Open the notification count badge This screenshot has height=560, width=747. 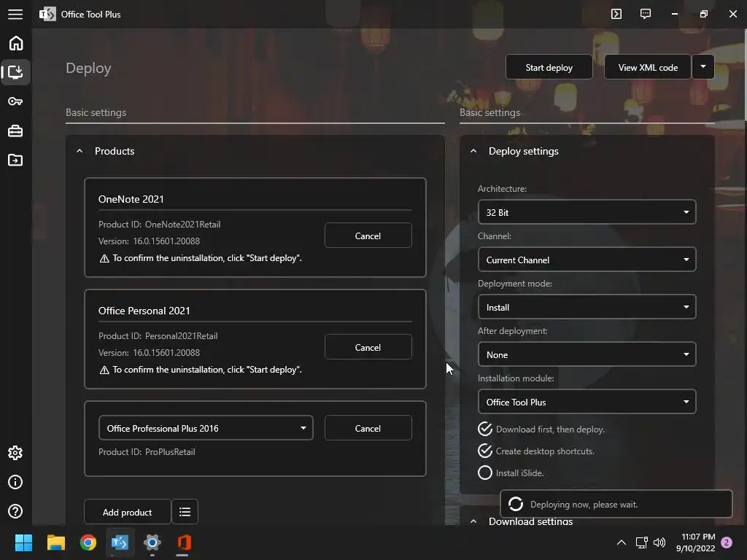[727, 542]
